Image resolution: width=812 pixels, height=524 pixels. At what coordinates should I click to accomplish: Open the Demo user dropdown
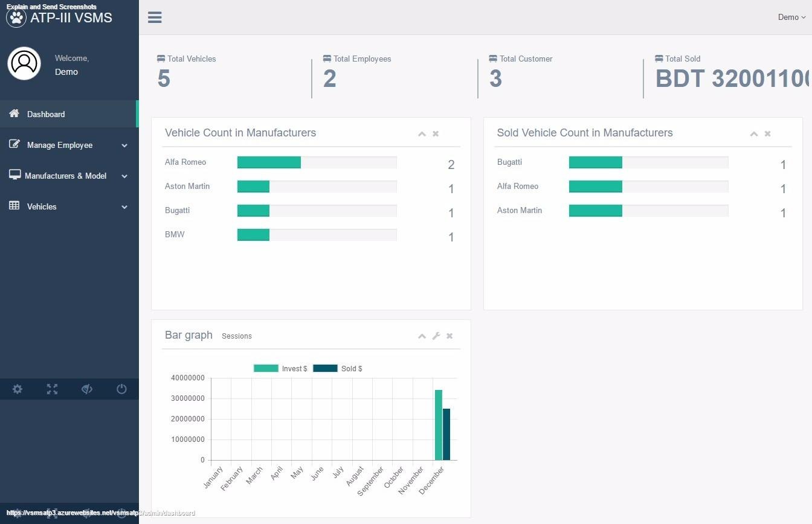791,18
